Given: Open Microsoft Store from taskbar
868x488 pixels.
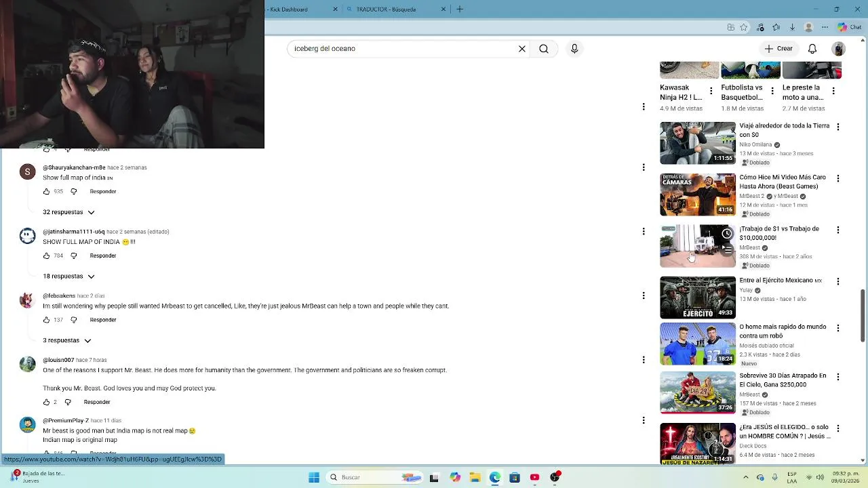Looking at the screenshot, I should point(515,477).
